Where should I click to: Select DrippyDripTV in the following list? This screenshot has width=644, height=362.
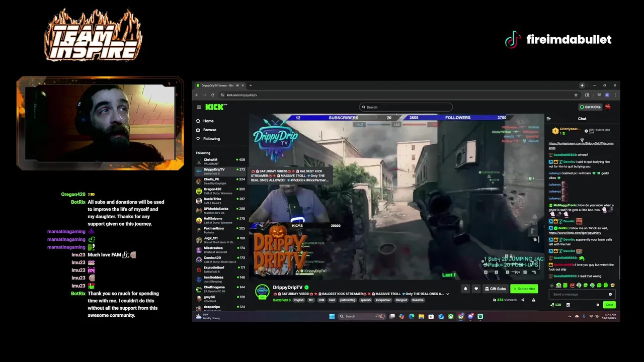(220, 171)
